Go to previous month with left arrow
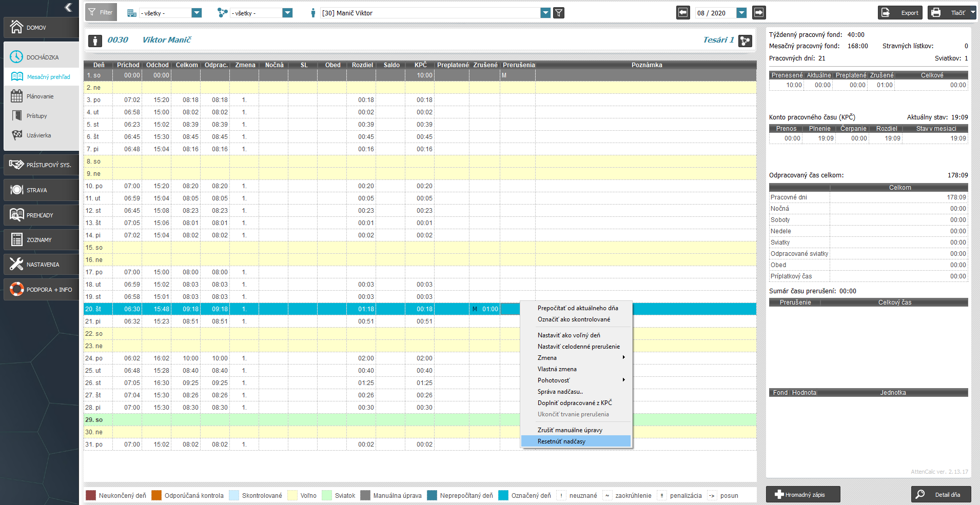980x505 pixels. tap(683, 12)
